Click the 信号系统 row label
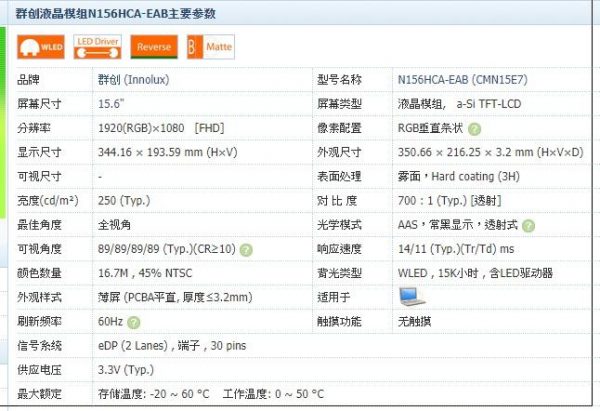Image resolution: width=600 pixels, height=411 pixels. [x=39, y=346]
